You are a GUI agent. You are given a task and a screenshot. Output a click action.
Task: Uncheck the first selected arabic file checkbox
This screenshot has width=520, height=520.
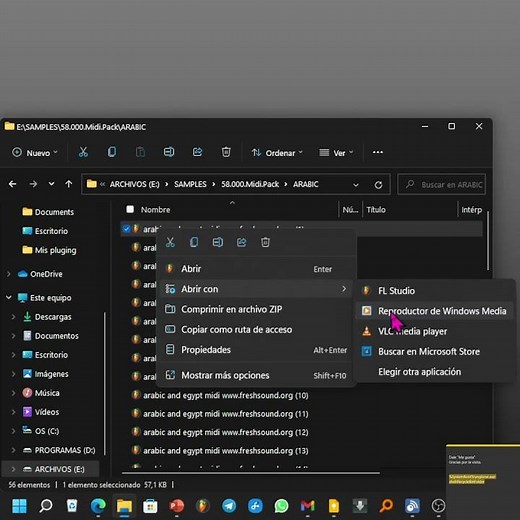pyautogui.click(x=126, y=229)
